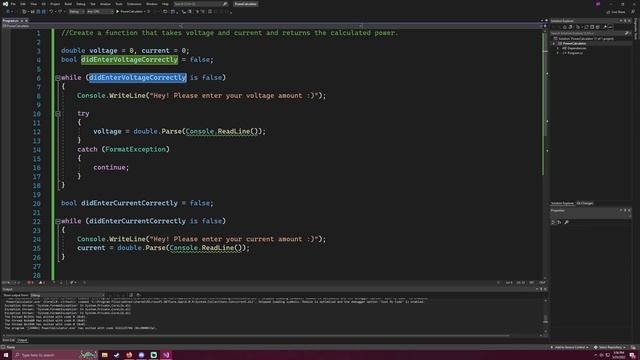Expand the Program.cs node in Solution Explorer
The width and height of the screenshot is (640, 360).
tap(558, 53)
